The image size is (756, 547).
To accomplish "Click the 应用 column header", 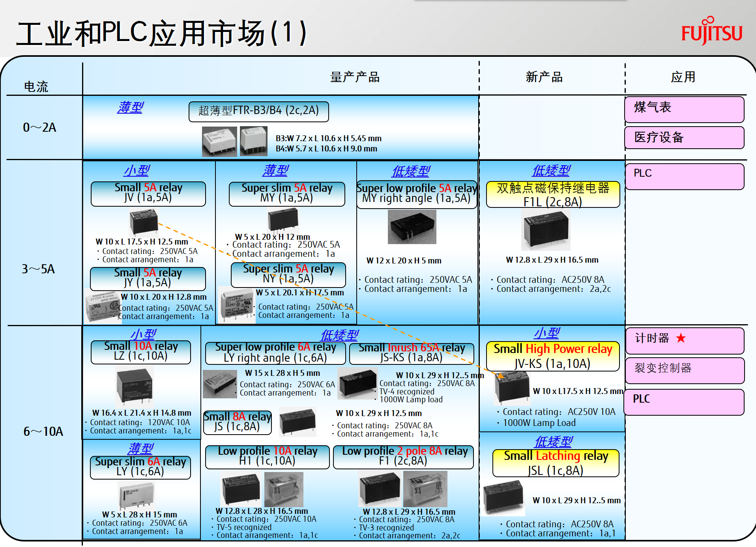I will (683, 77).
